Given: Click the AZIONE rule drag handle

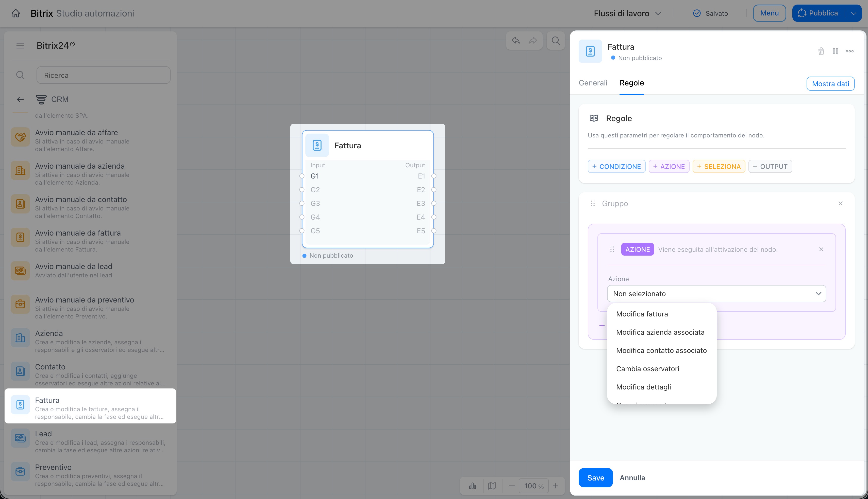Looking at the screenshot, I should [x=612, y=249].
